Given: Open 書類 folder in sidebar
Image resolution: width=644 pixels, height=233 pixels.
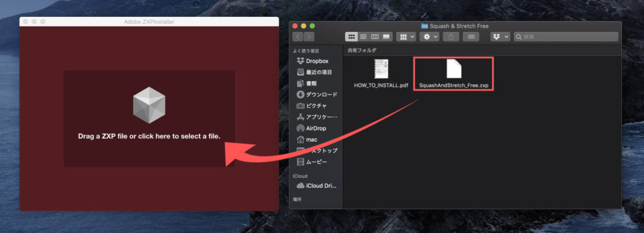Looking at the screenshot, I should click(x=307, y=84).
